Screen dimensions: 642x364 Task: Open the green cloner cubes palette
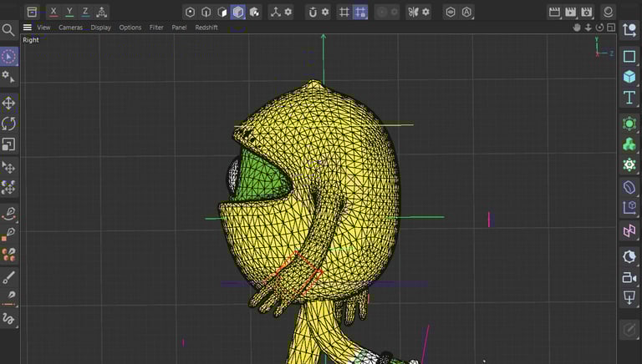629,144
